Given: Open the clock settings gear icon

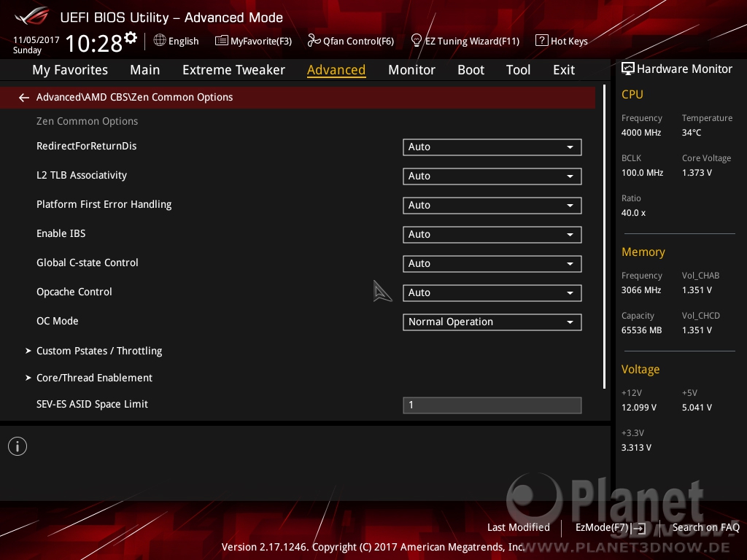Looking at the screenshot, I should pyautogui.click(x=131, y=38).
